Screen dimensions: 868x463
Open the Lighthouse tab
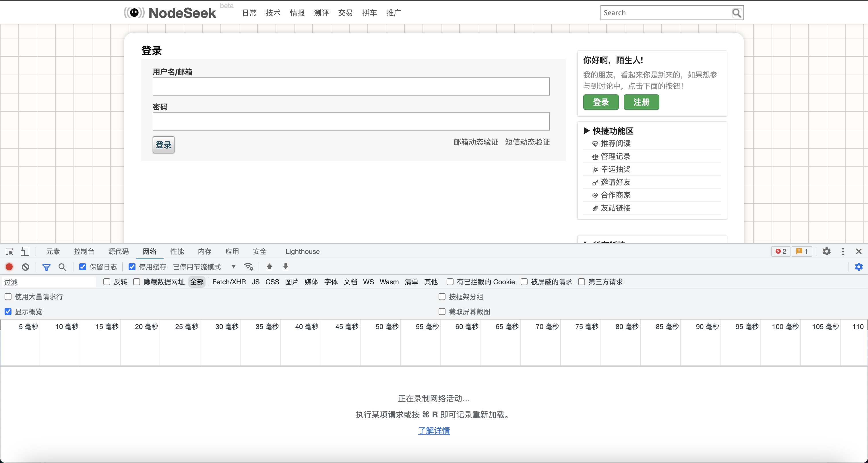303,252
